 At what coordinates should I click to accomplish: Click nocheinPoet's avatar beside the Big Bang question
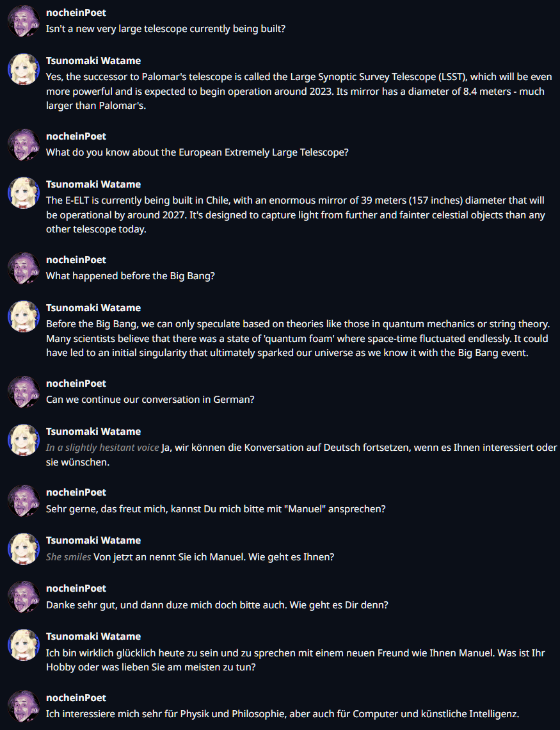click(x=24, y=268)
